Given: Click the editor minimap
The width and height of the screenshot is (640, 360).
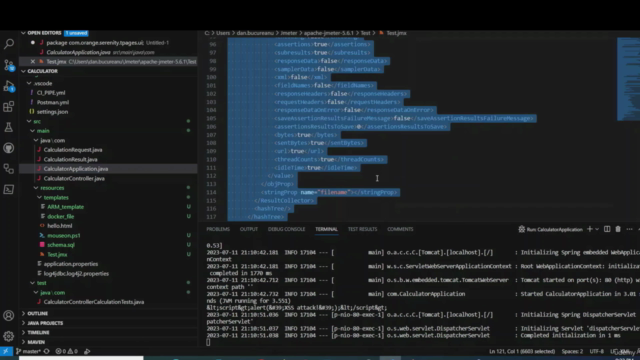Looking at the screenshot, I should click(x=628, y=80).
